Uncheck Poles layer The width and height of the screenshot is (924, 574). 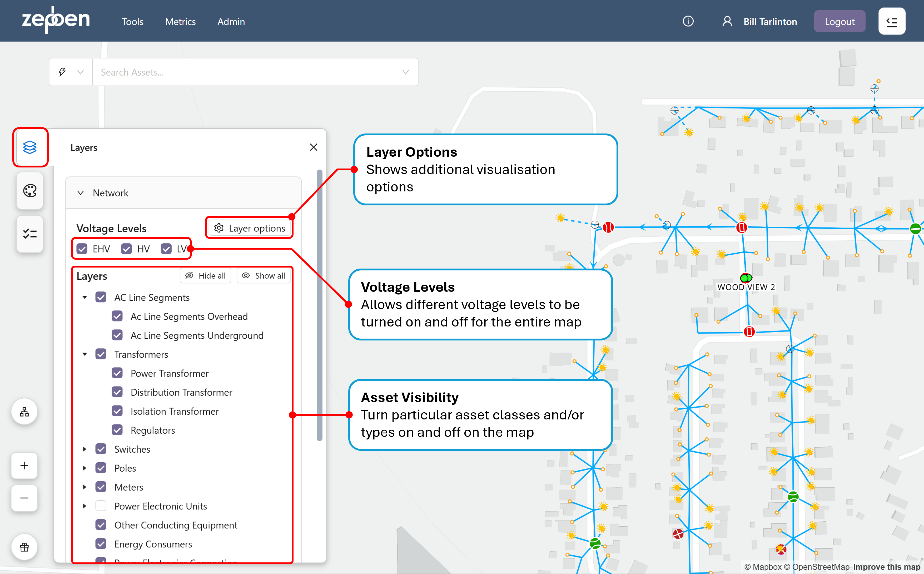pos(101,468)
